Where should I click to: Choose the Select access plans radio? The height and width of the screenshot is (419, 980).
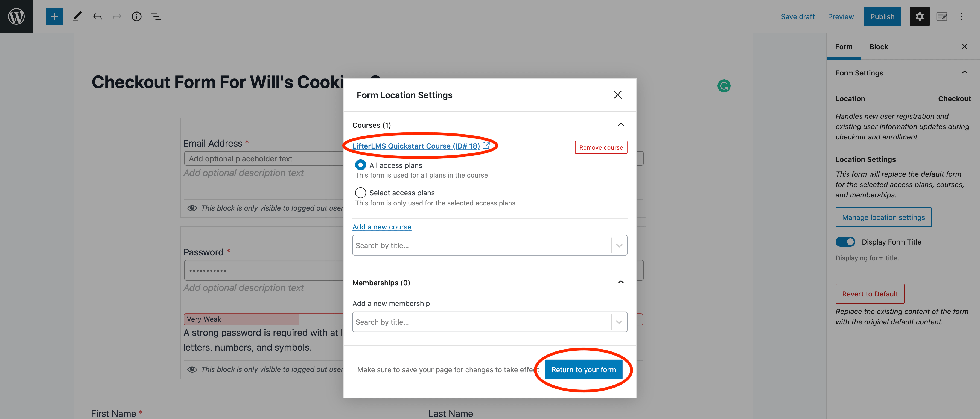(360, 193)
